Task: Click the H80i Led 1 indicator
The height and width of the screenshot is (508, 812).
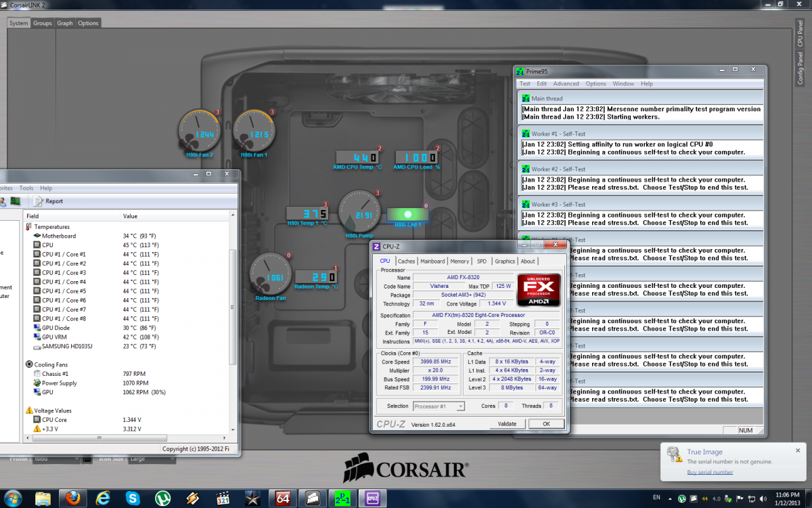Action: (x=407, y=214)
